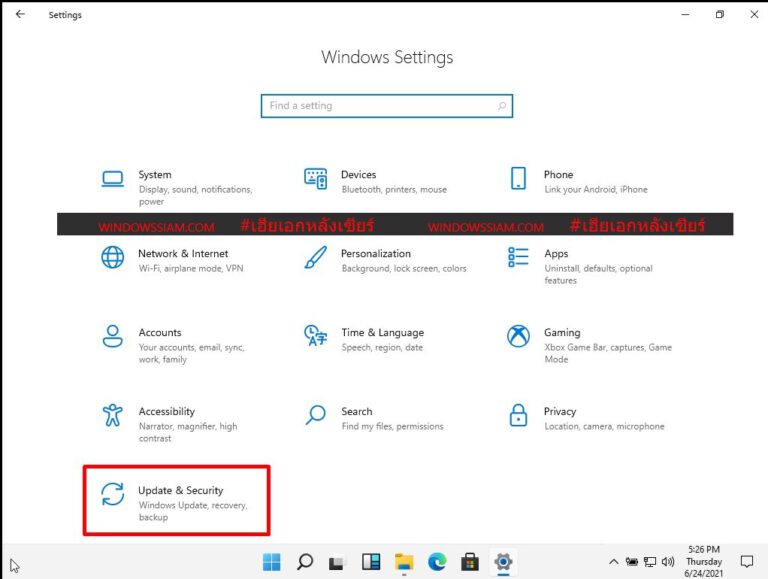Click the Network & Internet globe icon
The image size is (768, 579).
[113, 257]
